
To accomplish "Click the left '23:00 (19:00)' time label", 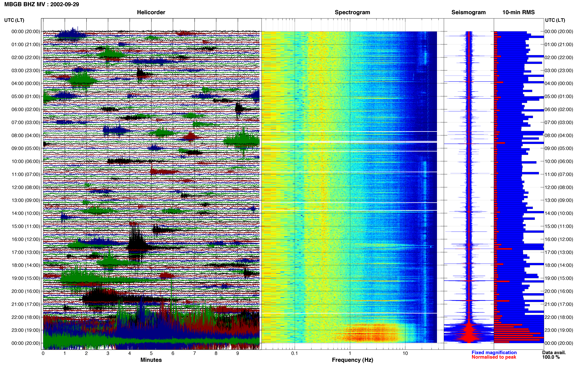I will pos(26,330).
